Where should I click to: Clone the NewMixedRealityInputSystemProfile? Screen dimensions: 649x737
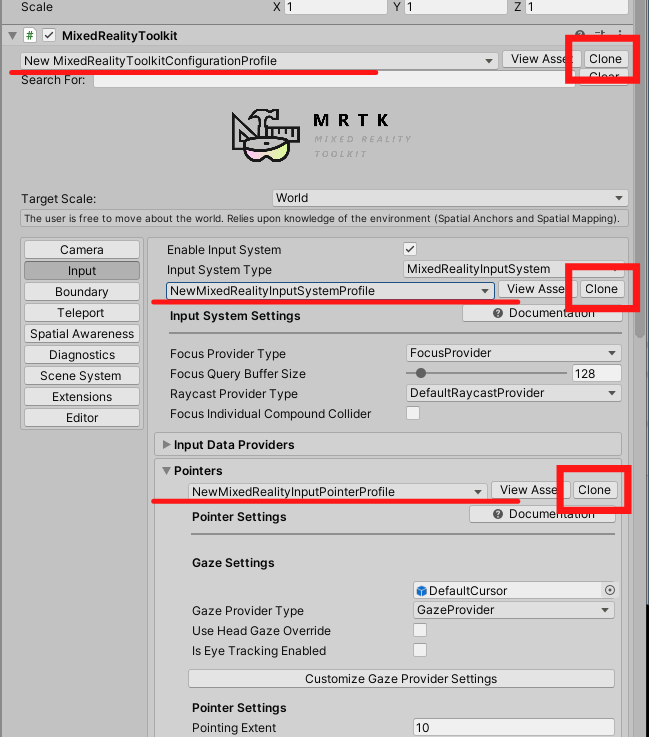[x=602, y=289]
